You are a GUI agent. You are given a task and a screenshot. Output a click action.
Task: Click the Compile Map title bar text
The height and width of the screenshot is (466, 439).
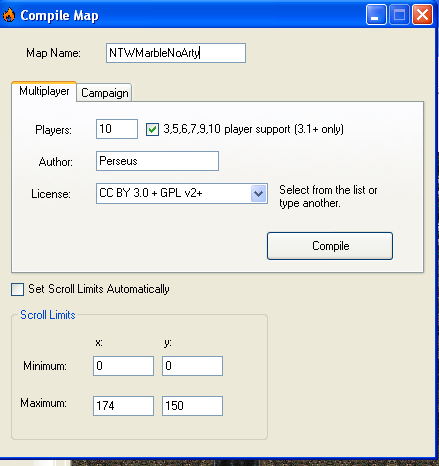(x=59, y=16)
